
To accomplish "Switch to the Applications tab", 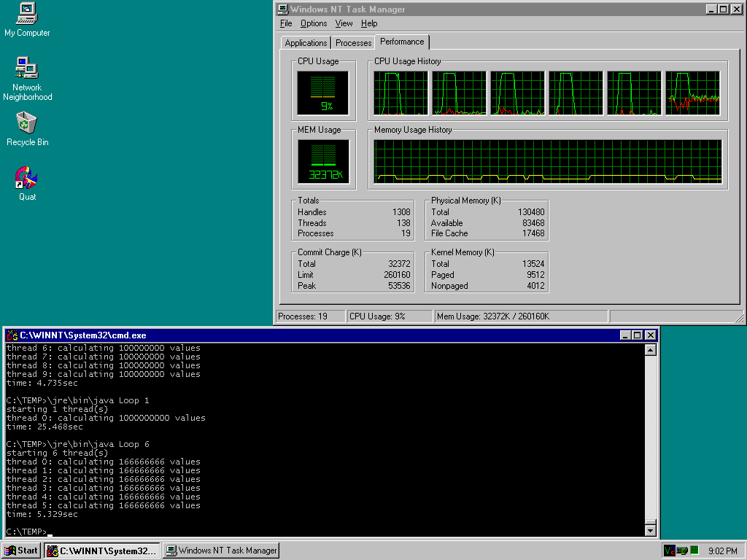I will [306, 43].
